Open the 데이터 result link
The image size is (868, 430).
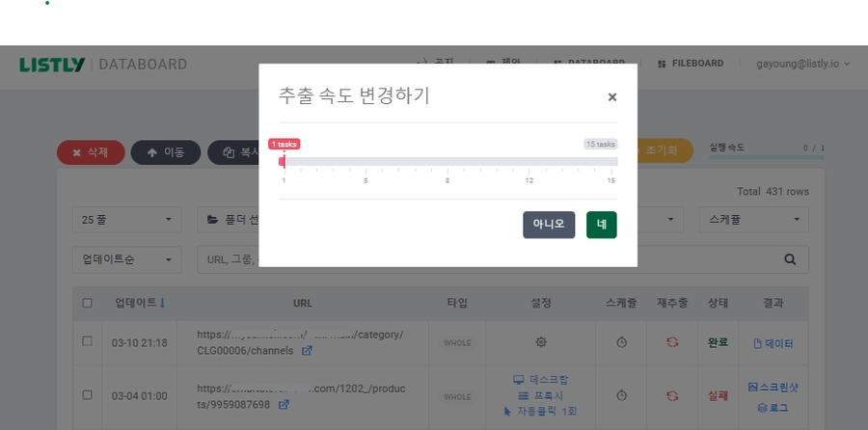[x=773, y=343]
